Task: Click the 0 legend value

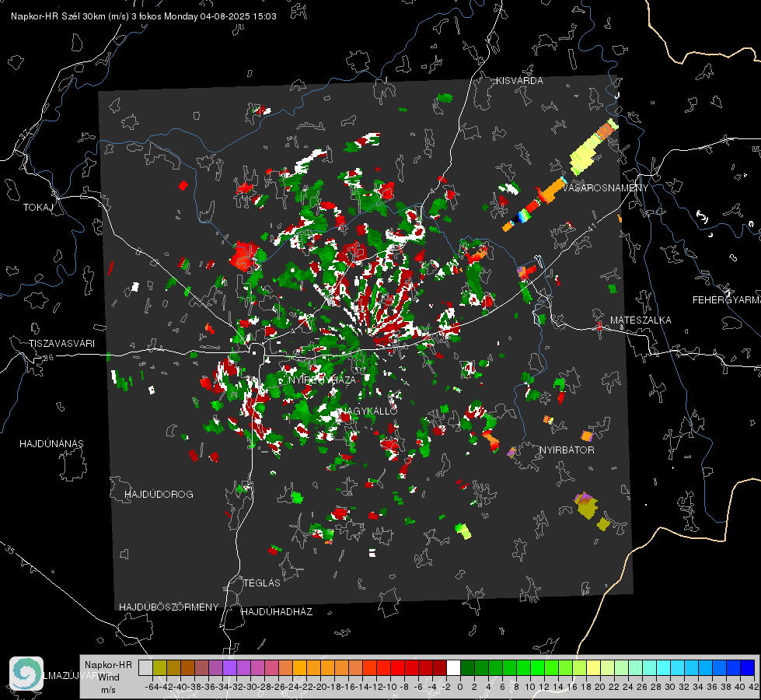Action: (460, 687)
